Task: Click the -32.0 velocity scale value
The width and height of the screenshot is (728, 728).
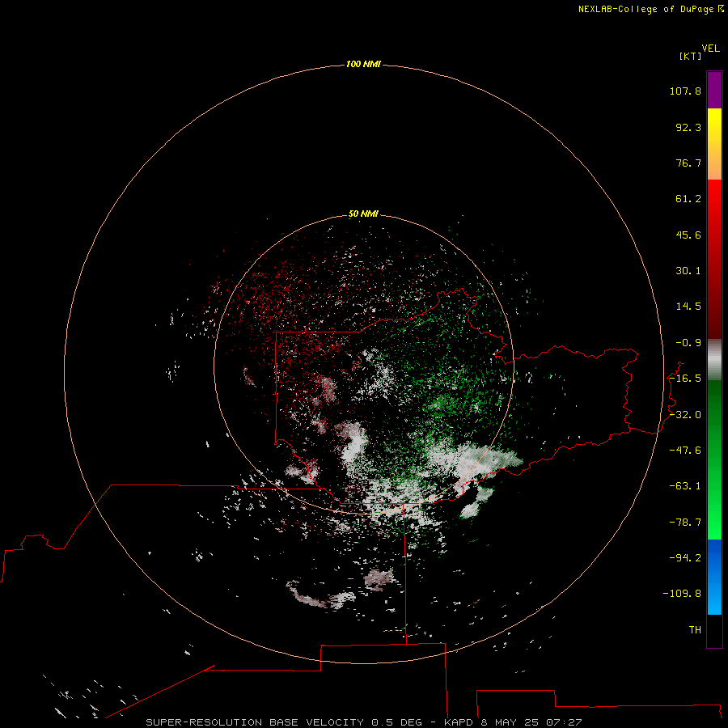Action: click(685, 415)
